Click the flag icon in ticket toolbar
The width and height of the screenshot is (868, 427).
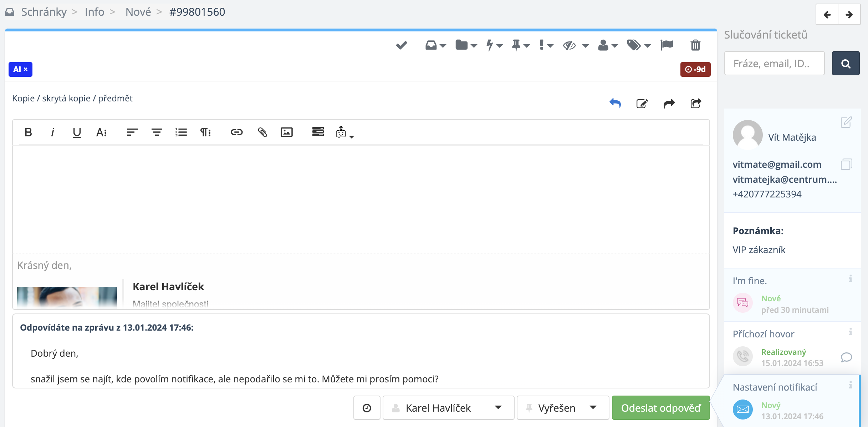[x=667, y=45]
